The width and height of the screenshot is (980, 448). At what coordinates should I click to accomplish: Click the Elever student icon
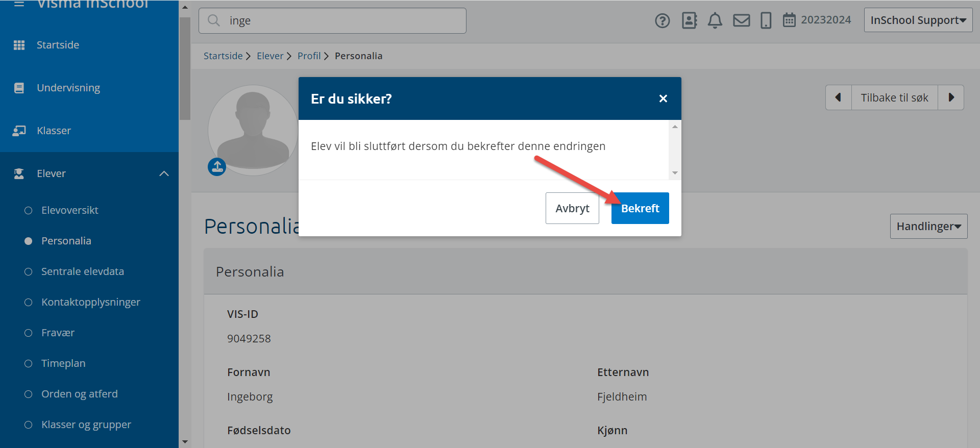[19, 173]
